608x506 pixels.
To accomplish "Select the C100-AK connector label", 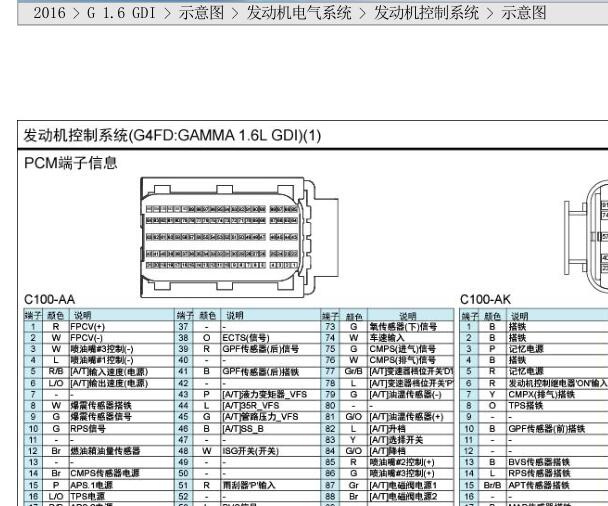I will pyautogui.click(x=485, y=299).
